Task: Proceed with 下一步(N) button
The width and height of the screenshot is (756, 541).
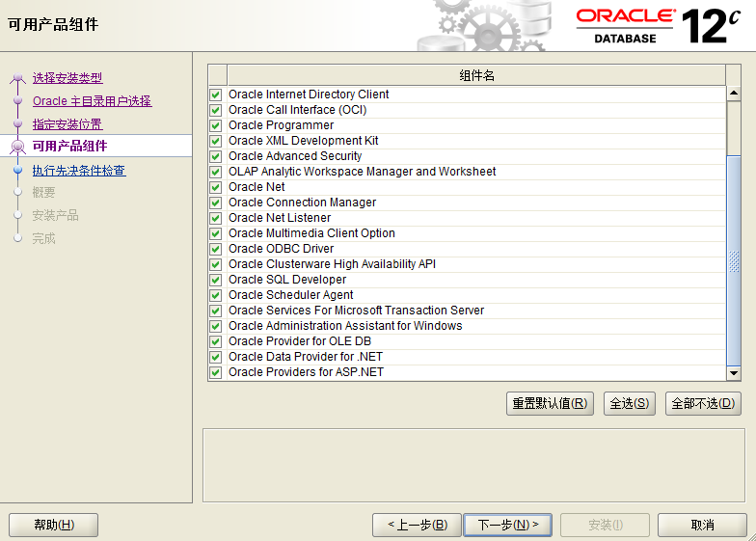Action: point(507,525)
